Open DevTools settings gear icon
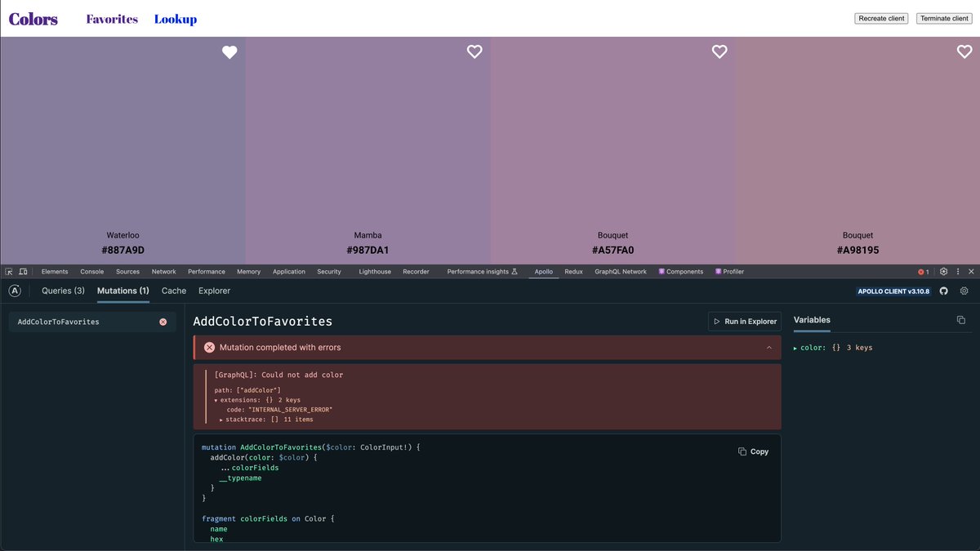 click(x=944, y=272)
